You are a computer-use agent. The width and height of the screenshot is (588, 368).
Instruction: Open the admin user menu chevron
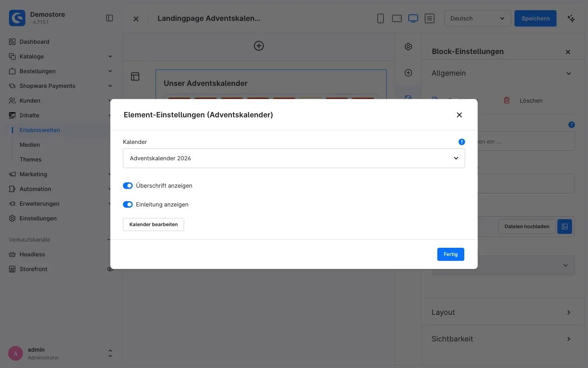110,353
